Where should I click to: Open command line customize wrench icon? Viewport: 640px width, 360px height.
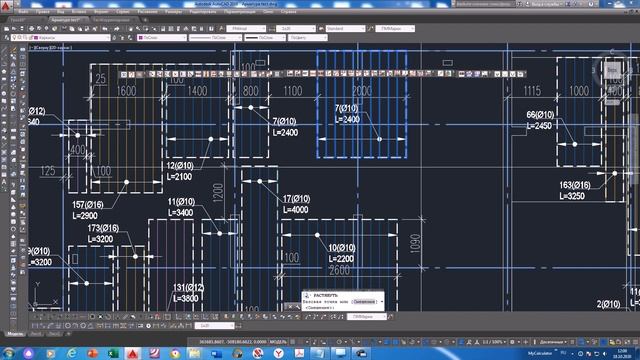point(298,306)
